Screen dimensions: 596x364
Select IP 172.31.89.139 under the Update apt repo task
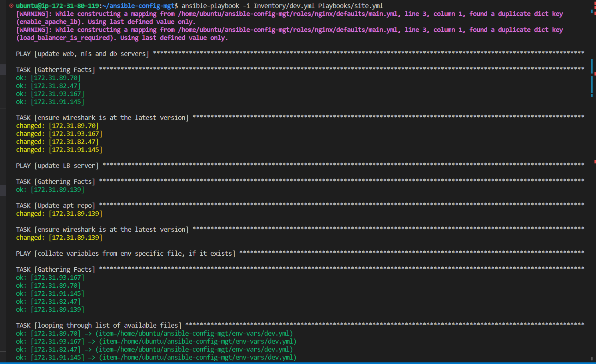(x=76, y=213)
